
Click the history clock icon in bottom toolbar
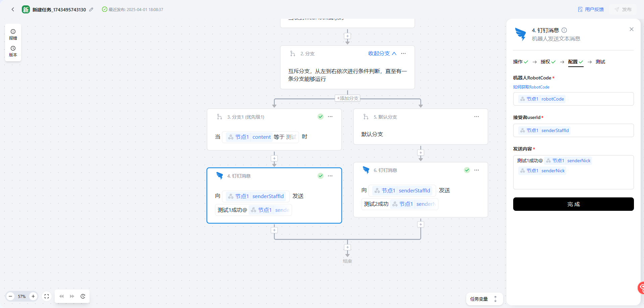83,296
